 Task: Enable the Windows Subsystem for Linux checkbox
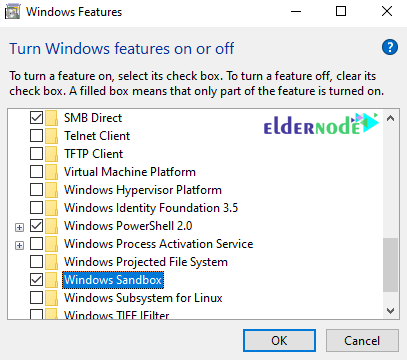[36, 298]
